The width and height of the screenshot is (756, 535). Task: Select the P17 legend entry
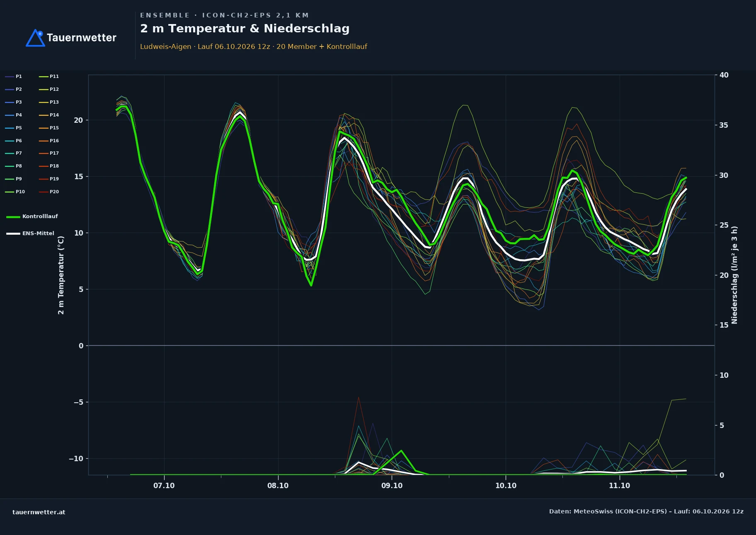[x=49, y=153]
